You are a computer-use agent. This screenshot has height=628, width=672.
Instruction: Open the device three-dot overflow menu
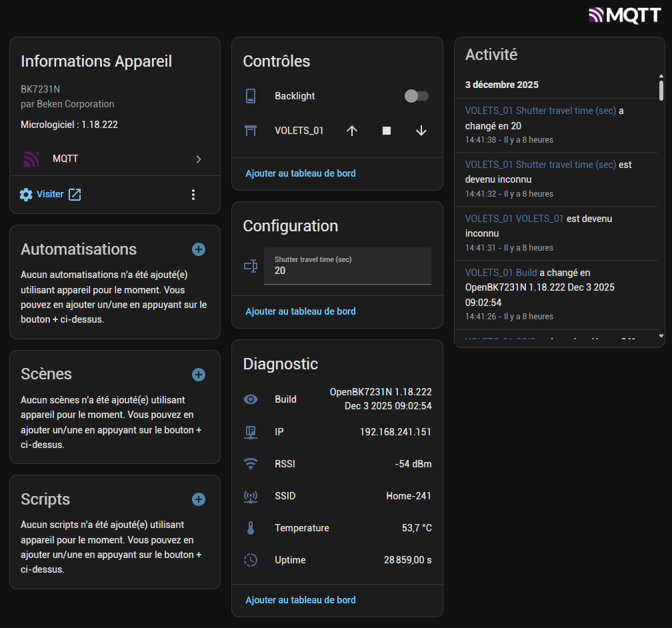[193, 195]
